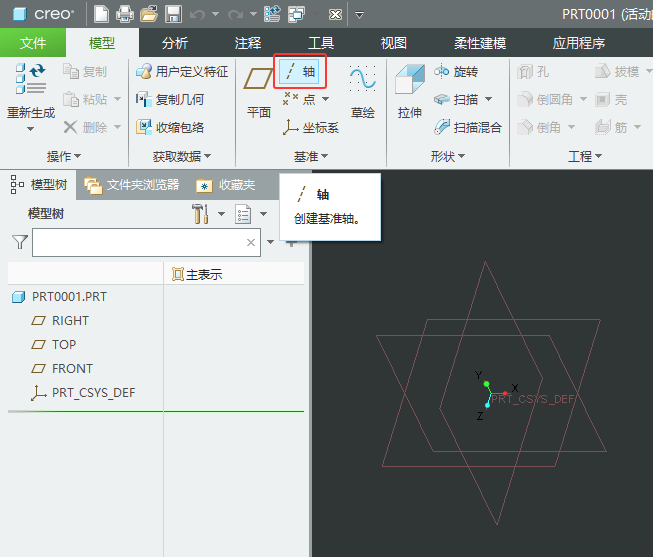Open the 粘贴 dropdown arrow

(x=117, y=99)
